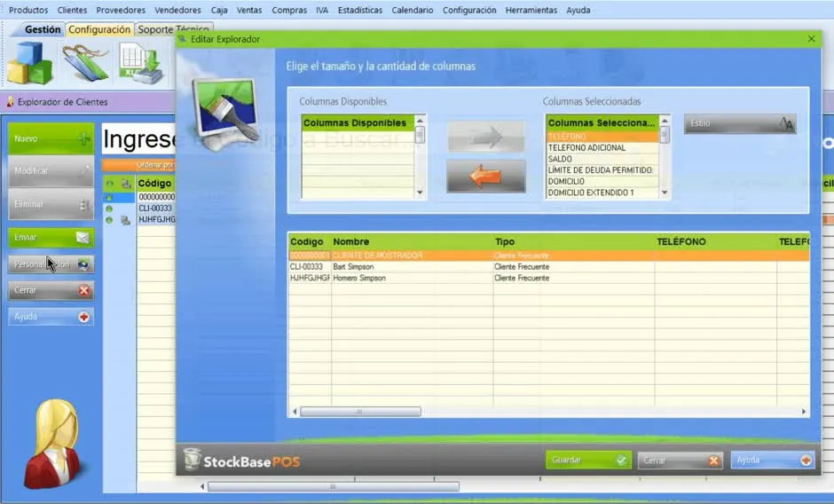Select CLIENTE DE MOSTRADOR row in preview

click(549, 256)
